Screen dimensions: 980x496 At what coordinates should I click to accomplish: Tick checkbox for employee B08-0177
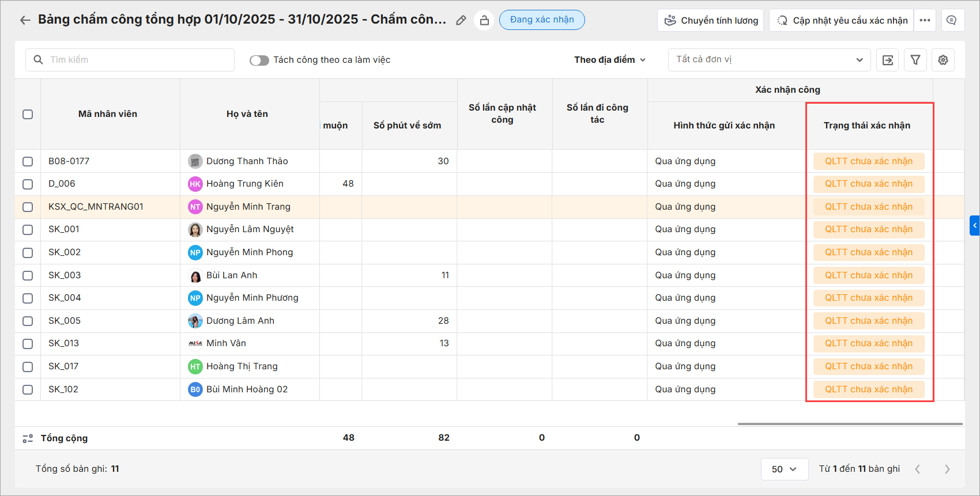28,161
